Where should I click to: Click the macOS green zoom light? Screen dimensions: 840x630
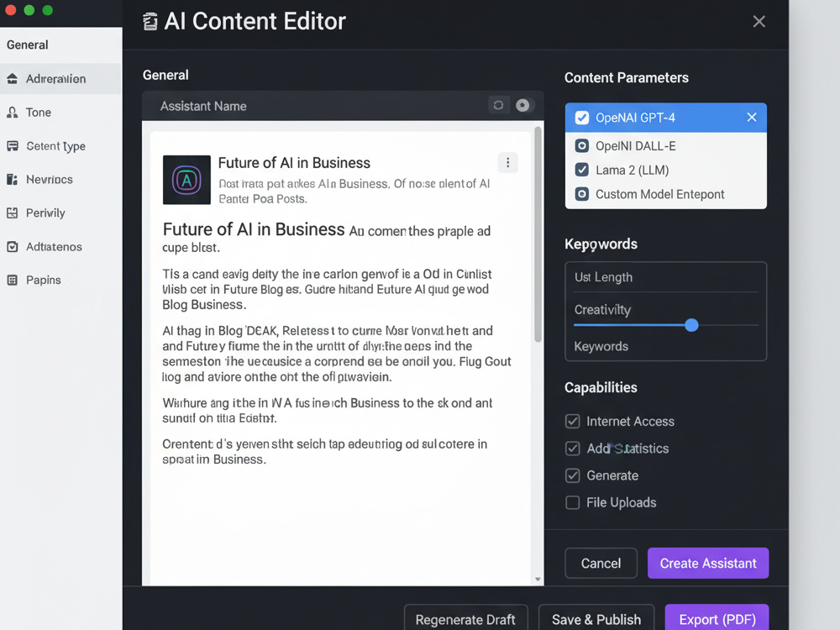point(48,9)
